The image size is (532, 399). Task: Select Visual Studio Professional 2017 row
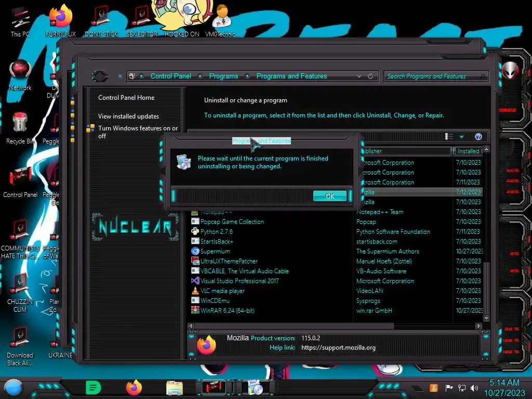coord(240,281)
